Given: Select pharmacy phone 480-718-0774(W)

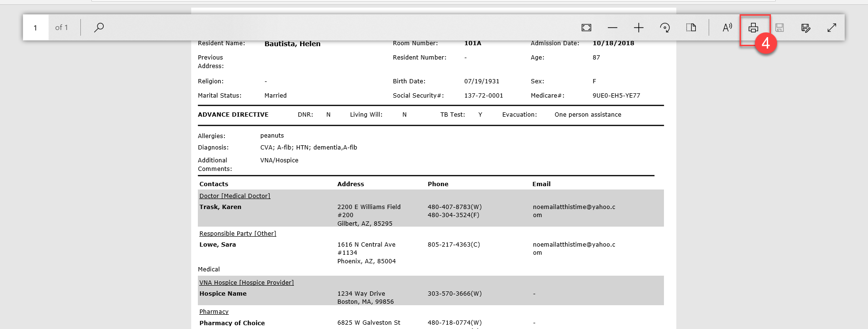Looking at the screenshot, I should coord(454,322).
